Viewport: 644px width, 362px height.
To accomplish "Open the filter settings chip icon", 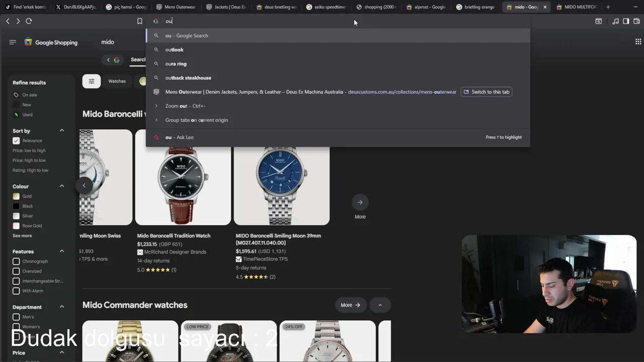I will coord(92,81).
